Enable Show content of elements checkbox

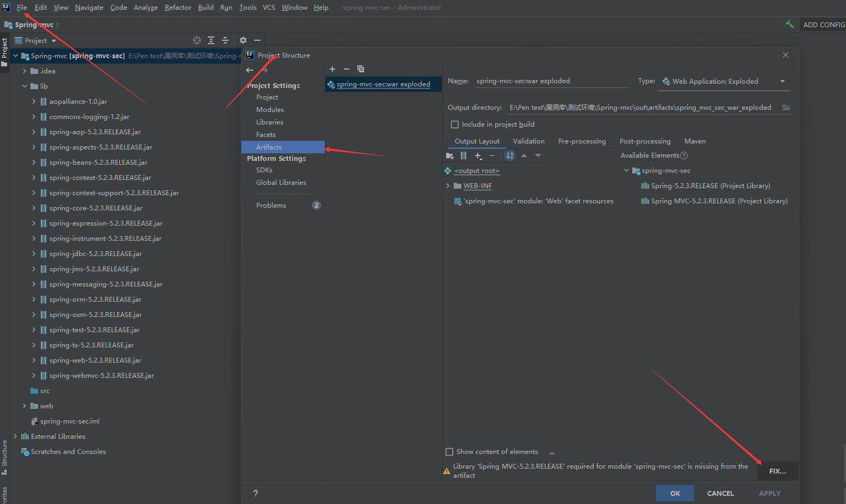tap(449, 452)
